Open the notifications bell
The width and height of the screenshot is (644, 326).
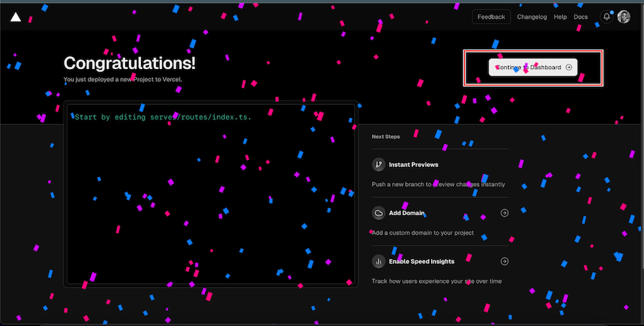pos(607,17)
